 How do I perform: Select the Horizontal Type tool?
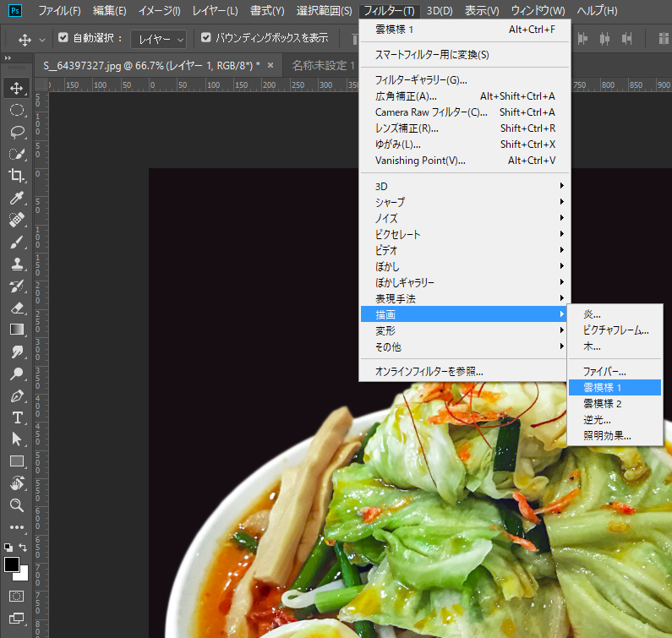coord(17,417)
